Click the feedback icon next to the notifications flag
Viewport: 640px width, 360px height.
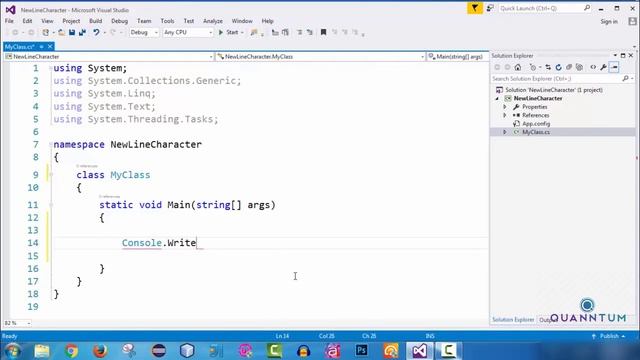tap(490, 8)
